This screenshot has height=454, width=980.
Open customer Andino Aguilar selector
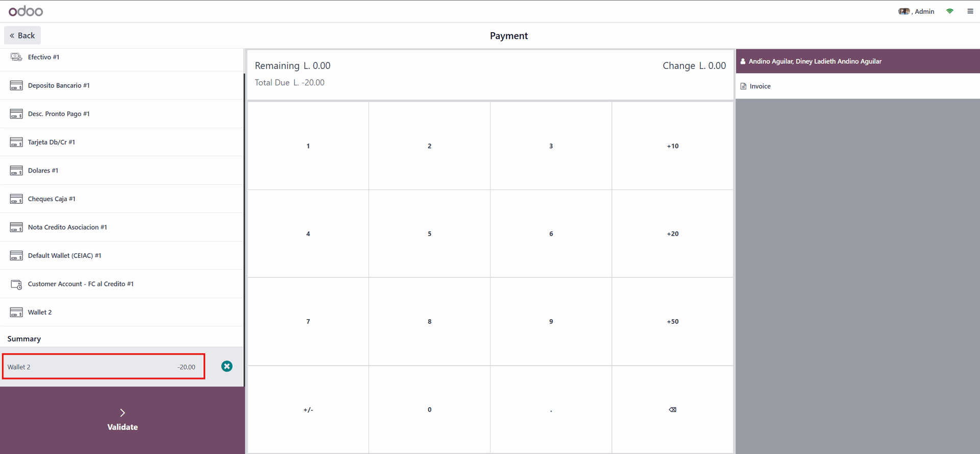tap(815, 61)
